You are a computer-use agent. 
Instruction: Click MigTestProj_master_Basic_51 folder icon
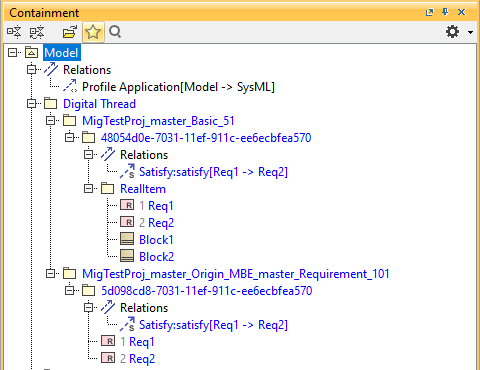tap(70, 121)
